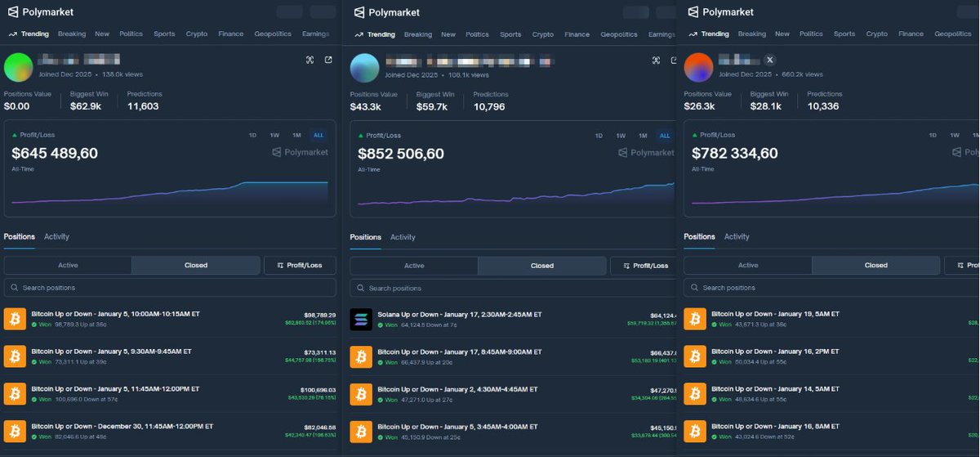980x457 pixels.
Task: Select 1W range in the middle profit chart
Action: (621, 136)
